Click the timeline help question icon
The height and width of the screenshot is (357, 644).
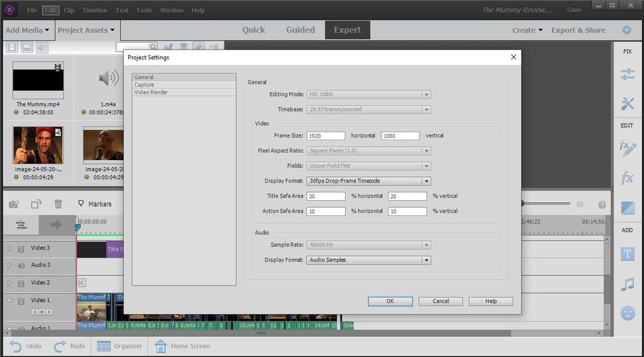coord(601,205)
